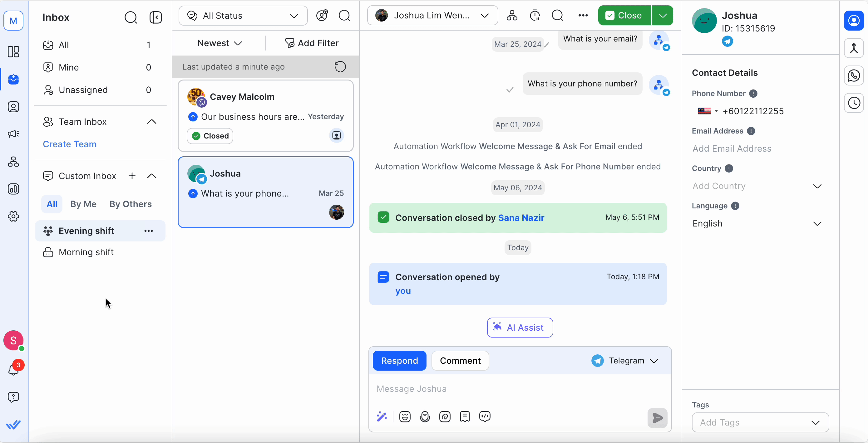Click the Create Team link
The image size is (868, 443).
point(69,144)
